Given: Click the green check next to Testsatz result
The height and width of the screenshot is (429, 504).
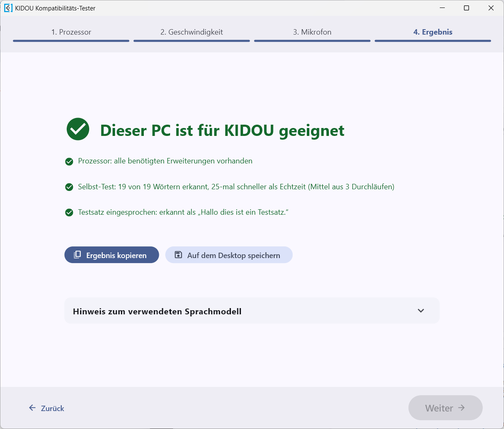Looking at the screenshot, I should pos(69,213).
